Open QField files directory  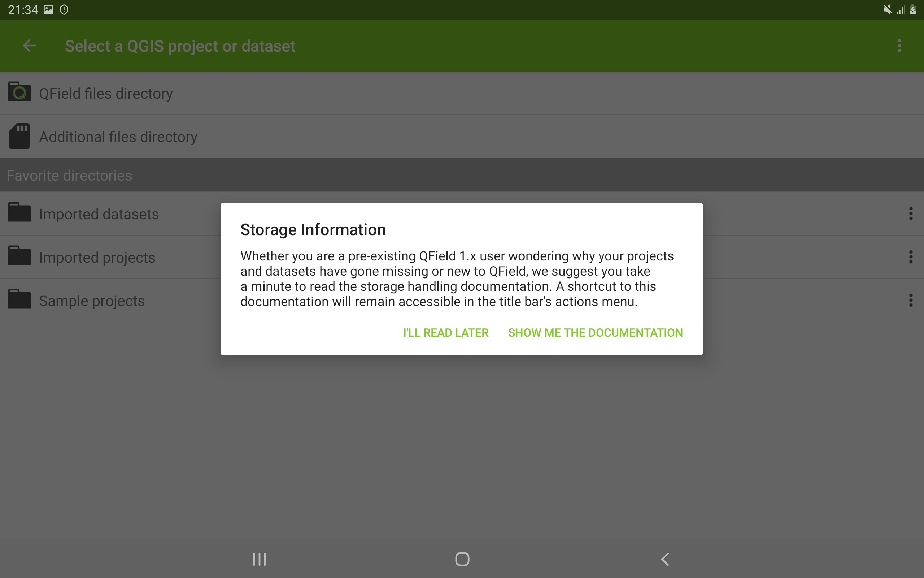(x=462, y=93)
